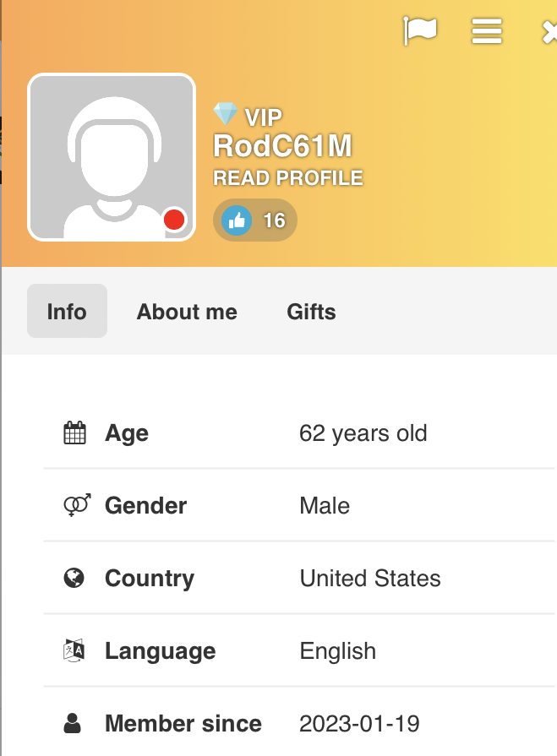Switch to the Gifts tab
Viewport: 557px width, 756px height.
coord(312,312)
